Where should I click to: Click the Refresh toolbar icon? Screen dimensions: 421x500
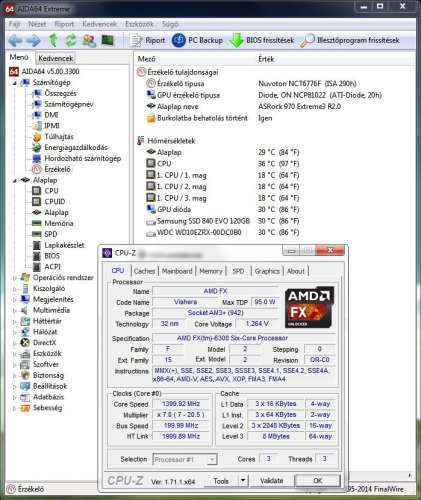coord(71,40)
